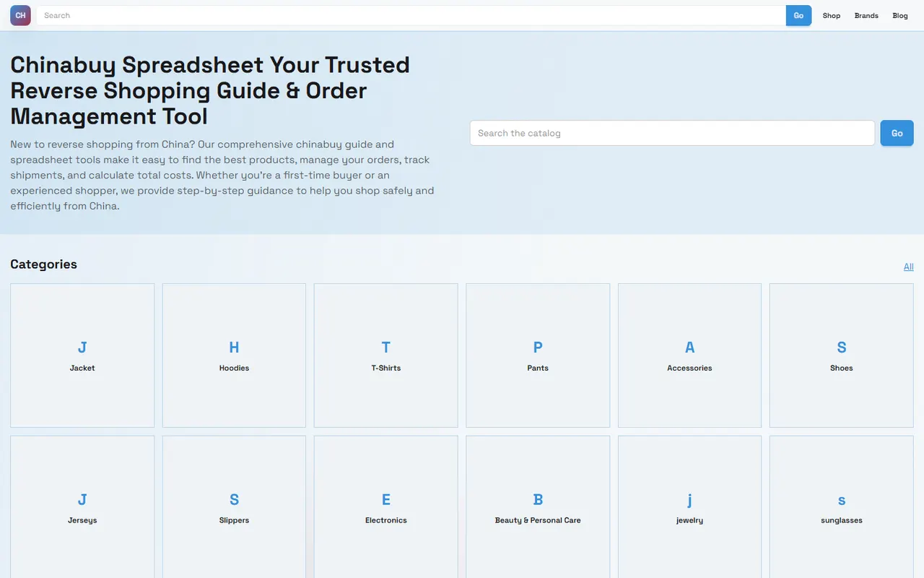Click the CH site logo icon

(x=20, y=15)
